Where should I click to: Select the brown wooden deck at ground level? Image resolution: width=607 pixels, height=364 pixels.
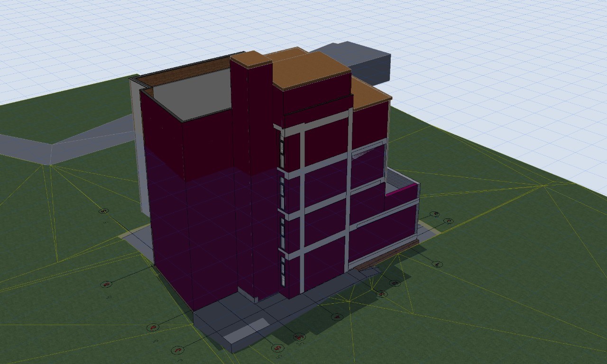[x=386, y=255]
